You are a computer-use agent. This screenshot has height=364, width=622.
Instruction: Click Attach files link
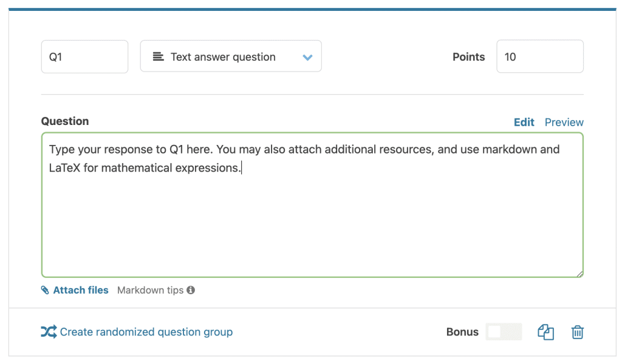(x=81, y=290)
